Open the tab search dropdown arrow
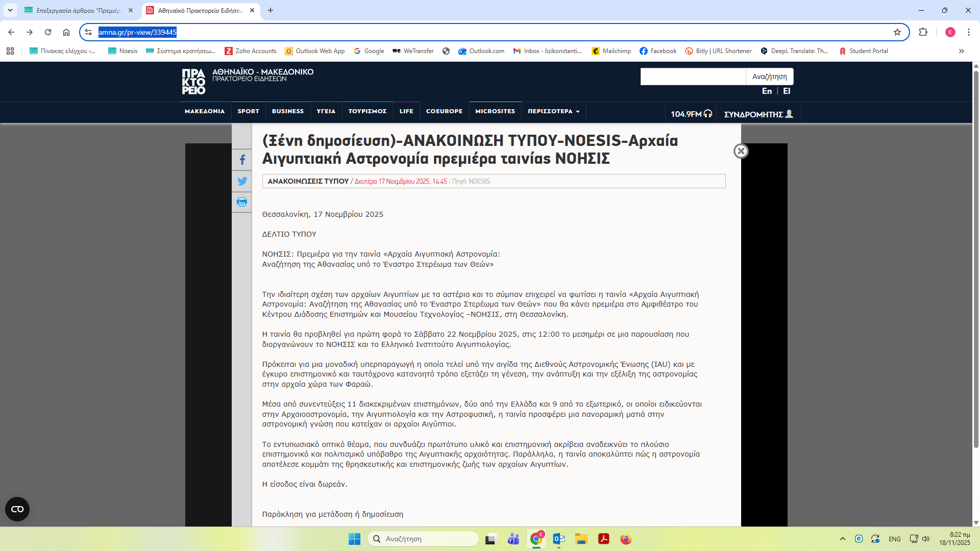Screen dimensions: 980x551 (10, 10)
